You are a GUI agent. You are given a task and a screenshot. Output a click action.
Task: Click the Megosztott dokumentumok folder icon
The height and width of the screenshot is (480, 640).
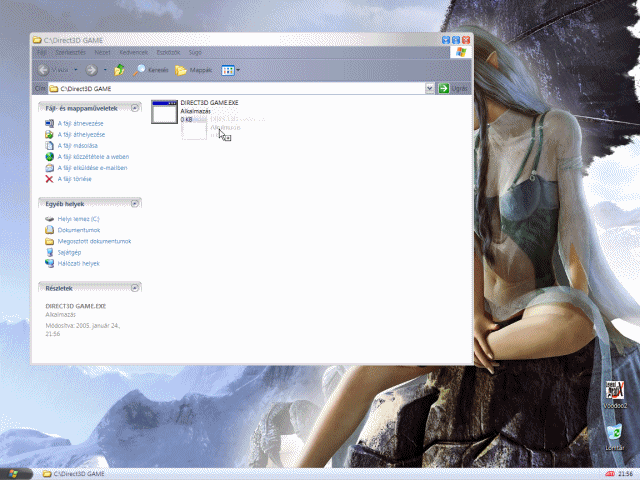coord(49,241)
